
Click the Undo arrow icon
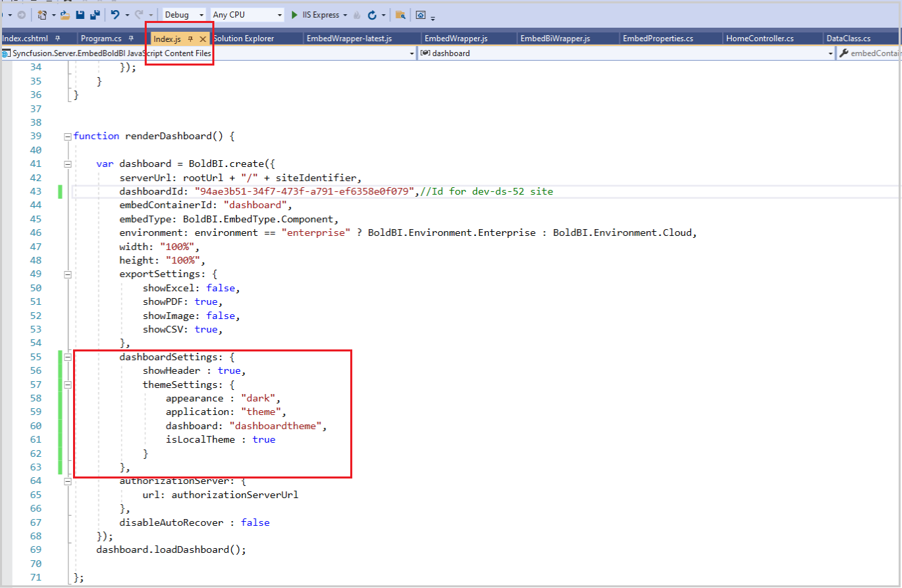[x=115, y=15]
